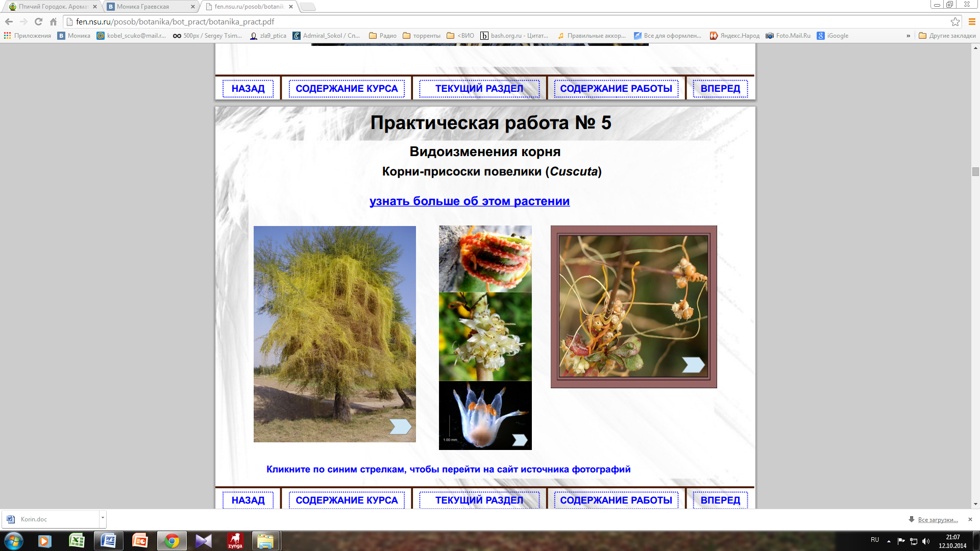Click the red-orange dodder stem close-up photo

(x=485, y=259)
